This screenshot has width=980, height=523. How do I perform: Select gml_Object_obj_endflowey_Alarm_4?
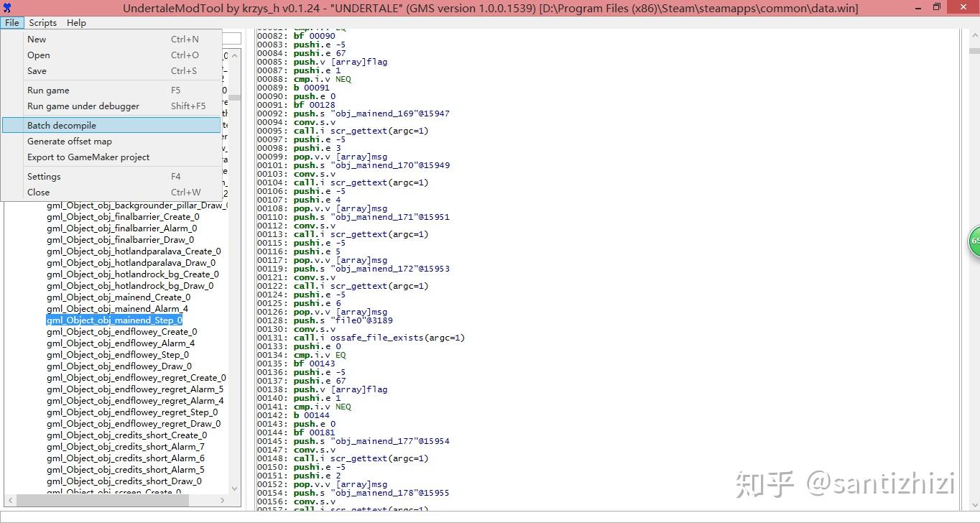click(121, 343)
